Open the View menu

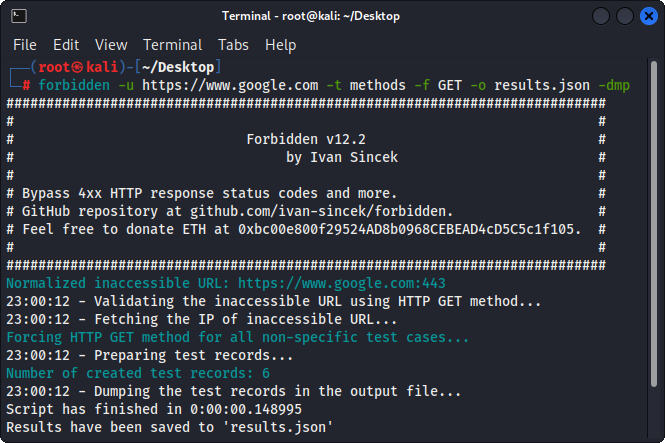tap(111, 45)
